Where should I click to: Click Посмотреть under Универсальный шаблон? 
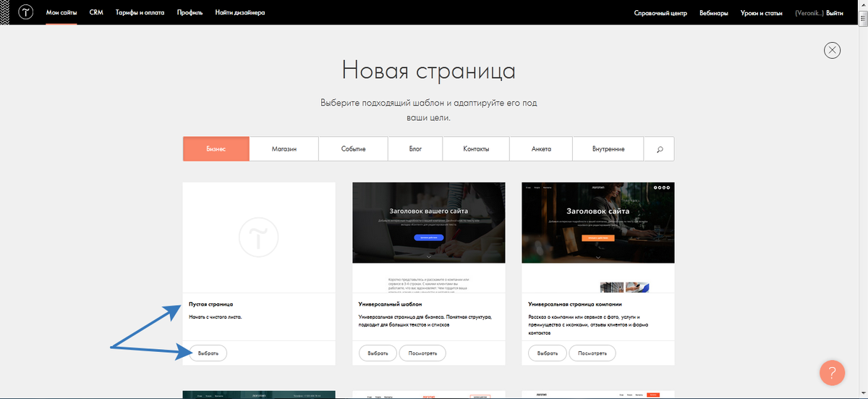pos(423,353)
